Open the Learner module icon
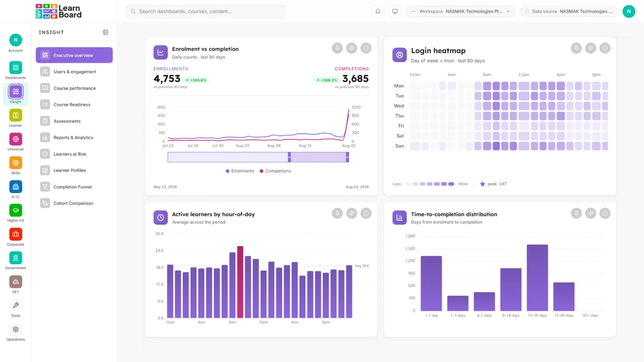Viewport: 644px width, 362px height. coord(16,115)
